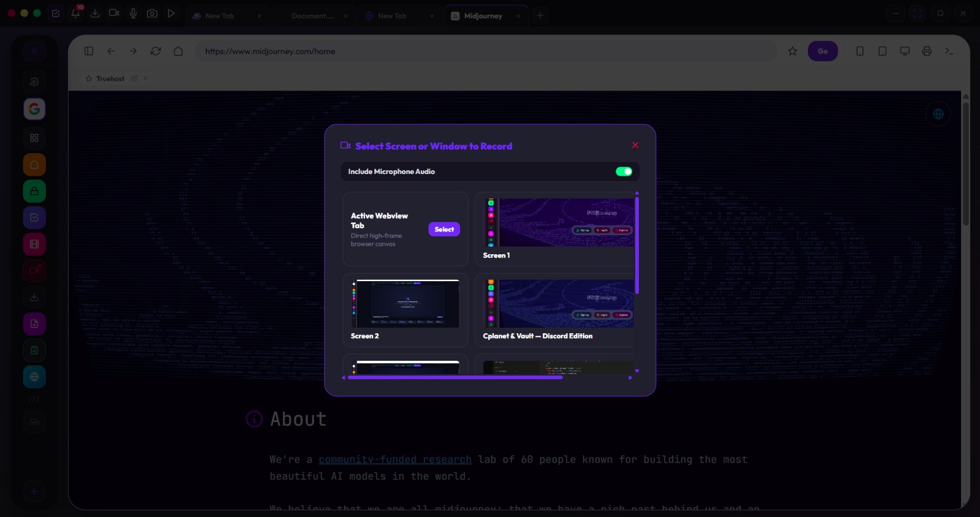The image size is (980, 517).
Task: Bookmark this page with star icon
Action: point(793,51)
